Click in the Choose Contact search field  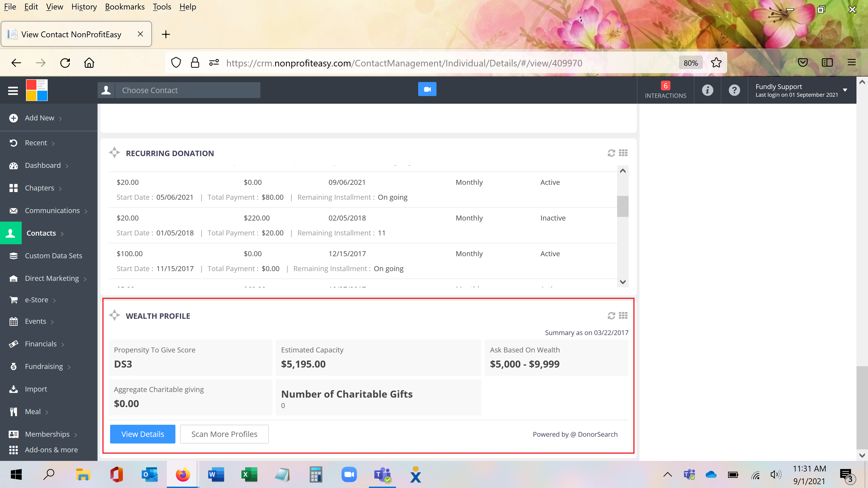188,90
